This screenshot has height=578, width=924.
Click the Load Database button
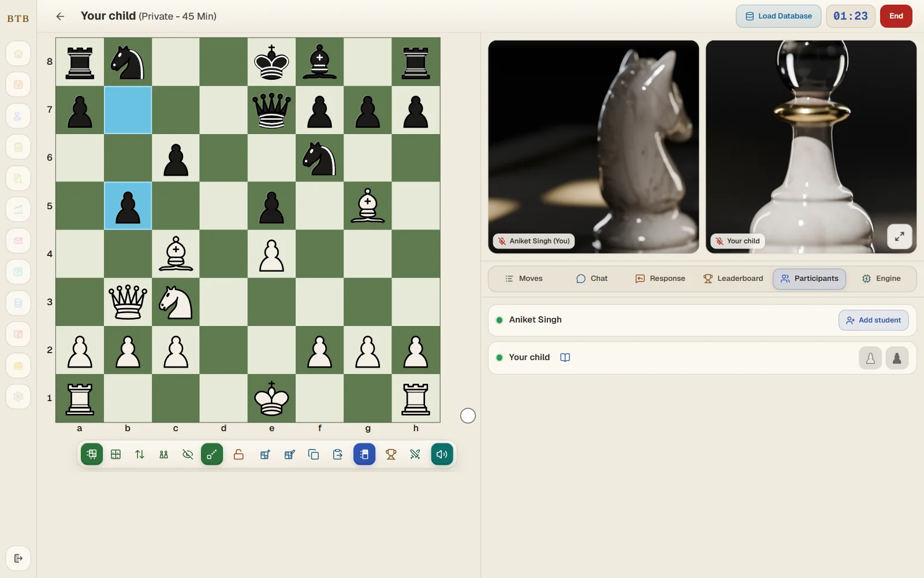778,16
